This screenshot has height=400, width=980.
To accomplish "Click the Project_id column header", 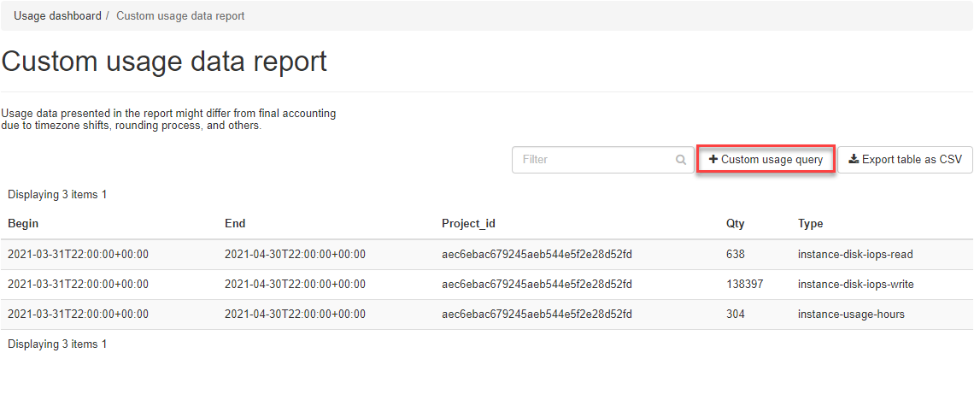I will pos(468,224).
